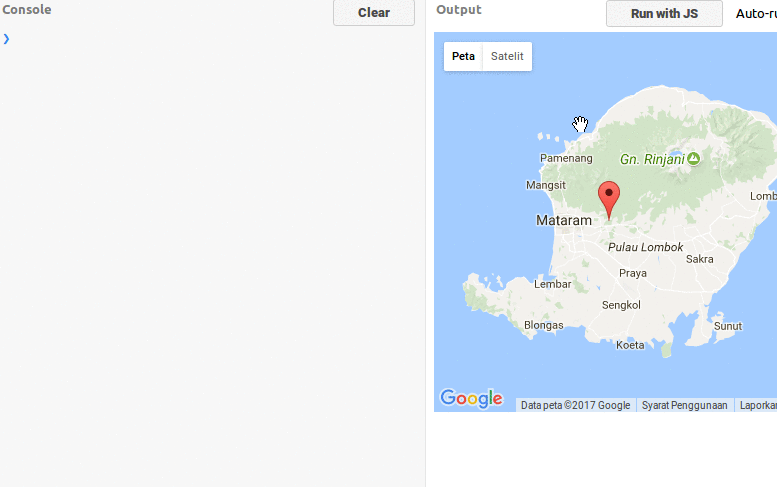Click the Pulau Lombok island label
777x487 pixels.
[x=645, y=247]
